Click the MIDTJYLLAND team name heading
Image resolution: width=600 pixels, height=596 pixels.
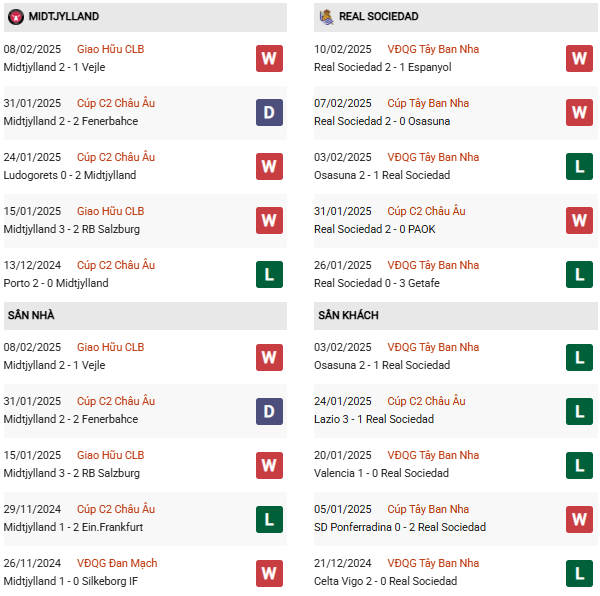(64, 17)
